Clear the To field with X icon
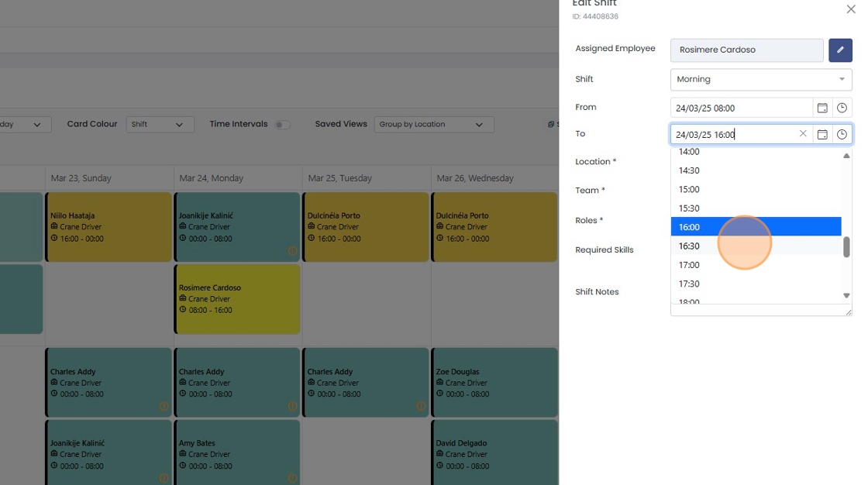This screenshot has height=485, width=868. 803,134
